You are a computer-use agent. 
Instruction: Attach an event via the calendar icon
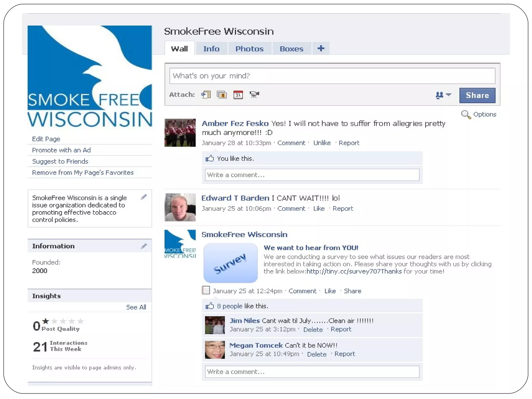(238, 95)
